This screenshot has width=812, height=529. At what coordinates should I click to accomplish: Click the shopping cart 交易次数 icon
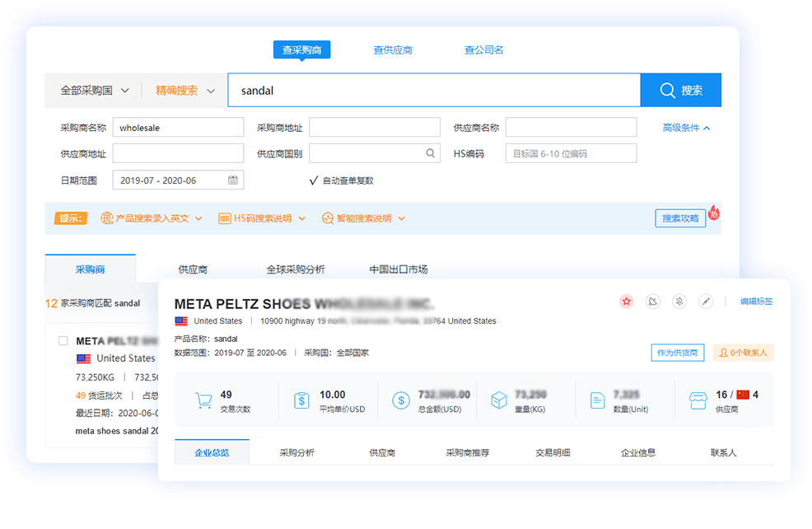click(203, 401)
